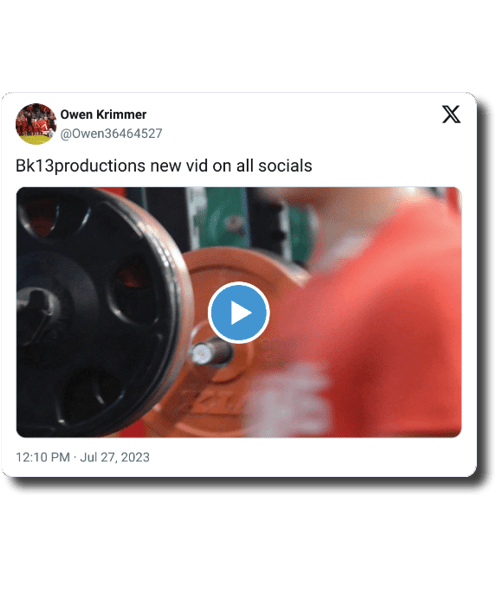Select the Jul 27, 2023 date text
Viewport: 498px width, 589px height.
(x=115, y=457)
